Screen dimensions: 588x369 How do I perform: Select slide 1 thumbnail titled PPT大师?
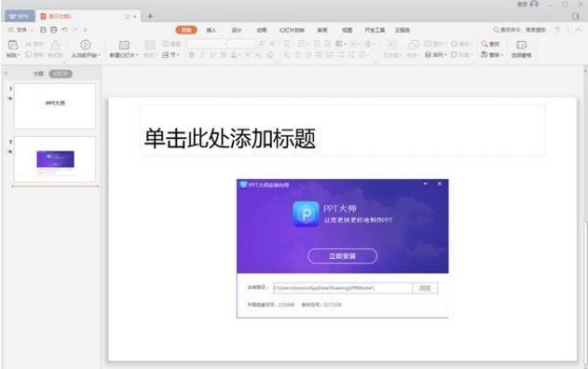[55, 105]
